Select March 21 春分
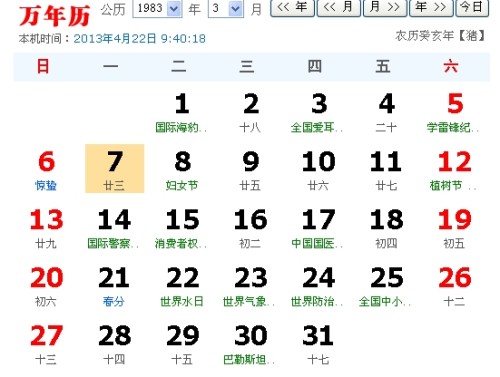This screenshot has height=377, width=500. (x=114, y=286)
